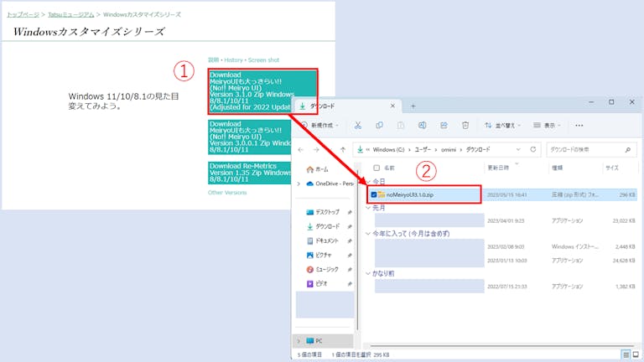Click omimi in the address bar path
This screenshot has height=362, width=644.
[x=449, y=150]
